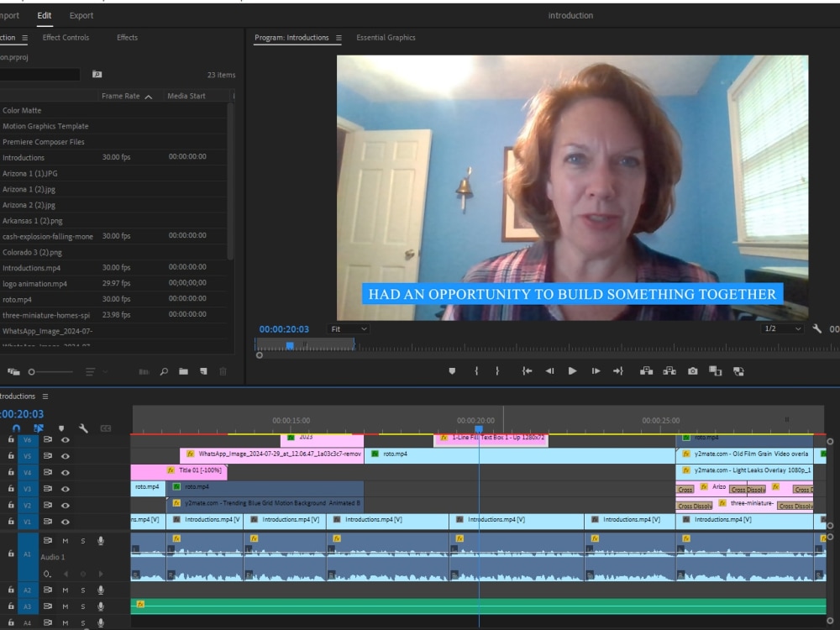Viewport: 840px width, 630px height.
Task: Create a New Bin in the Project panel
Action: click(183, 371)
